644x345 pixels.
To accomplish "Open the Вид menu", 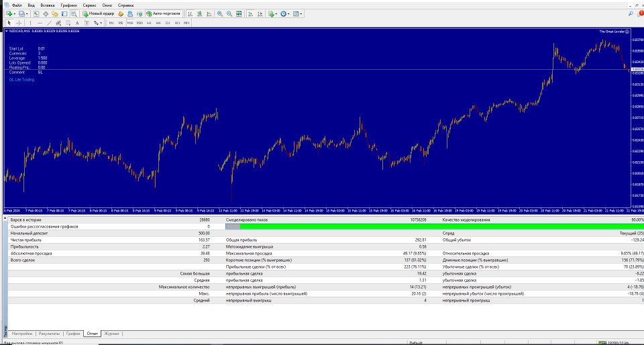I will 32,5.
